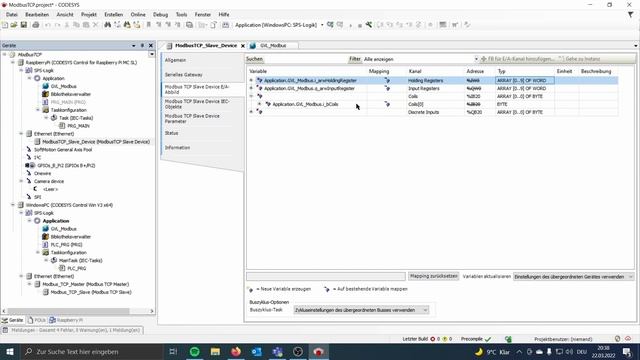
Task: Open Spotify from the taskbar
Action: 195,351
